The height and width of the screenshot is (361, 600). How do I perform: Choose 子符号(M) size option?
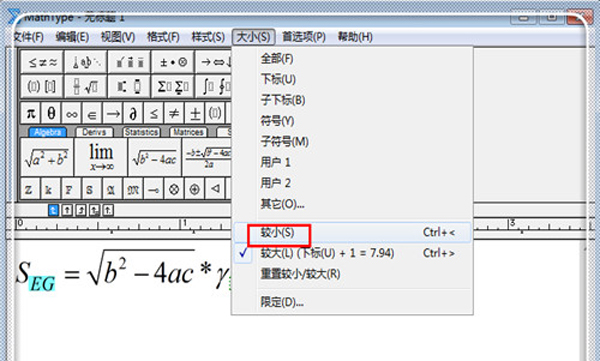(352, 141)
